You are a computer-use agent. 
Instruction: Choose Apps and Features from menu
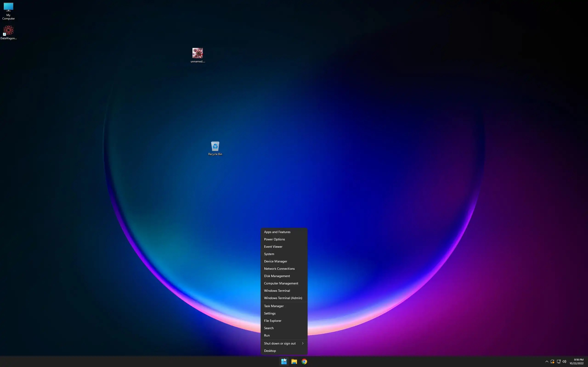pyautogui.click(x=277, y=232)
